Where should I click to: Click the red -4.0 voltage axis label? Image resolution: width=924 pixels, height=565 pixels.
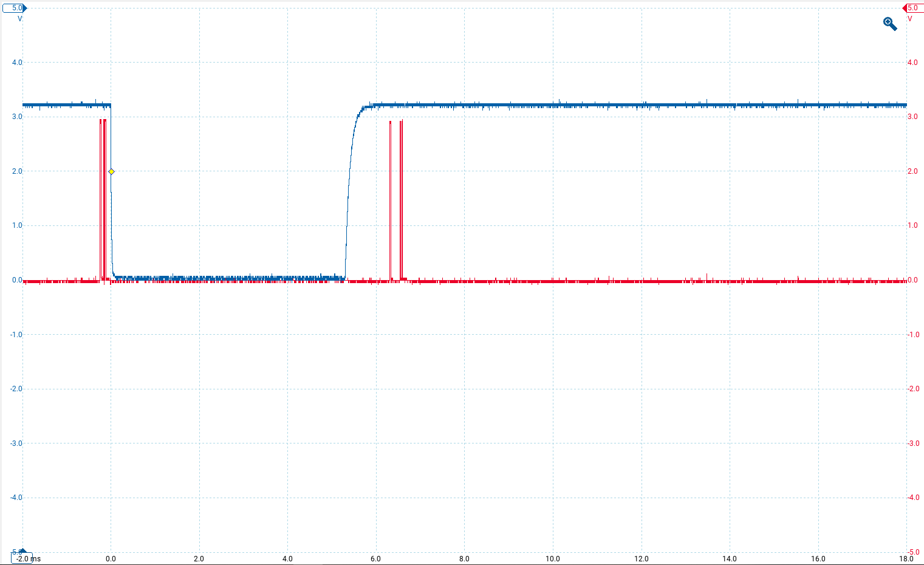click(x=913, y=498)
